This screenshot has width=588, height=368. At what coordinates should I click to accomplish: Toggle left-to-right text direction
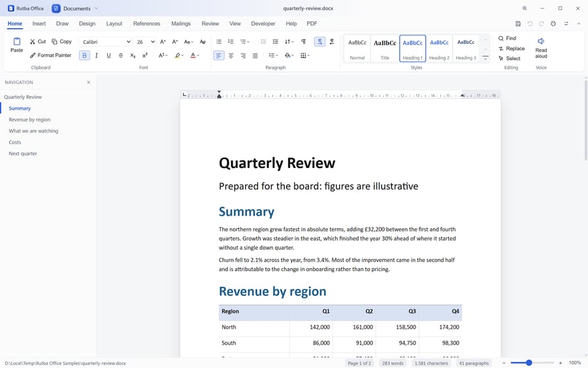(319, 42)
